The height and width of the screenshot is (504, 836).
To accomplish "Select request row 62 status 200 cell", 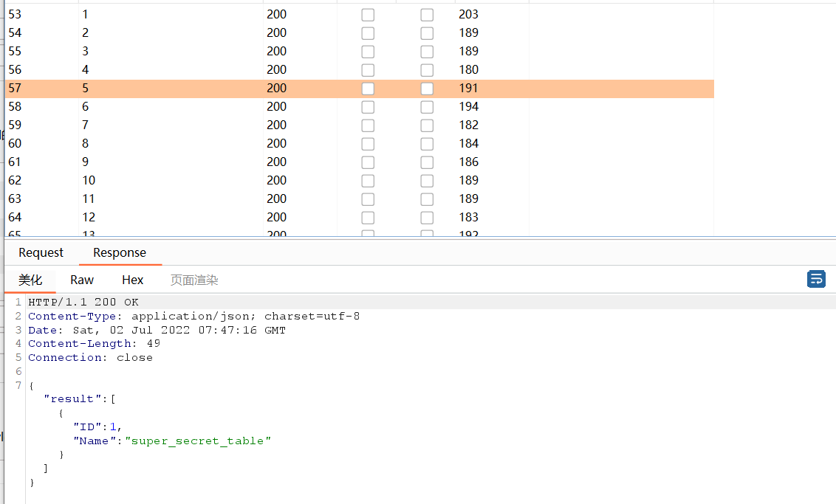I will tap(277, 180).
